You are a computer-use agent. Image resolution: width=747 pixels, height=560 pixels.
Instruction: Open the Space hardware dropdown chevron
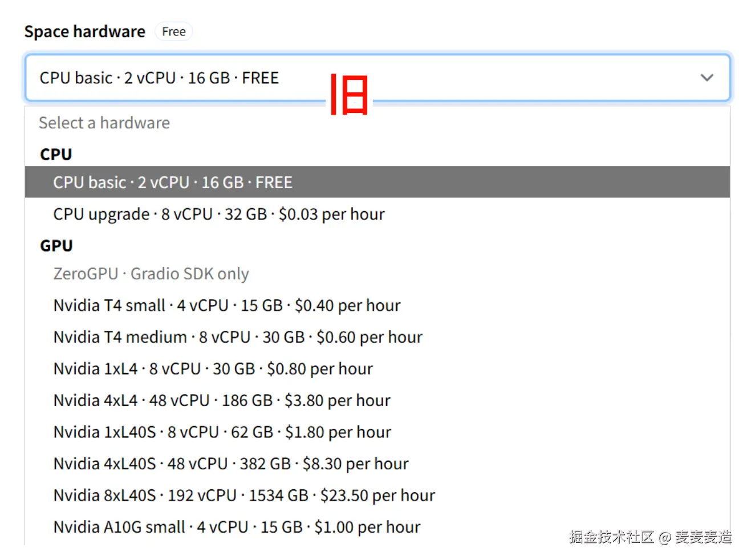coord(707,78)
